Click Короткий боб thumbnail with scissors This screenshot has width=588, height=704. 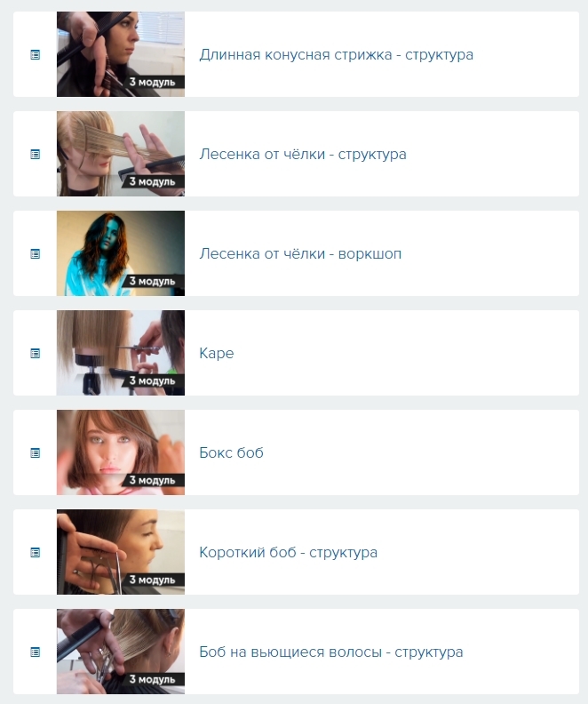click(x=121, y=552)
